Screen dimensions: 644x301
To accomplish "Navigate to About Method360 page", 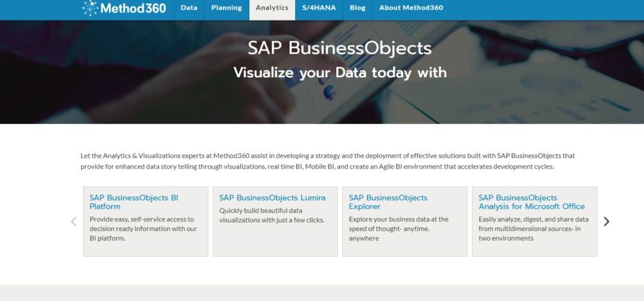I will 411,8.
